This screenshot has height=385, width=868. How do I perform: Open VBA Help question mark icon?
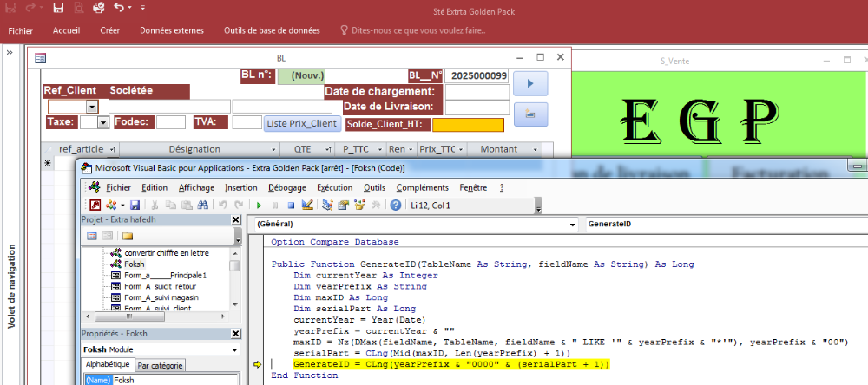396,206
